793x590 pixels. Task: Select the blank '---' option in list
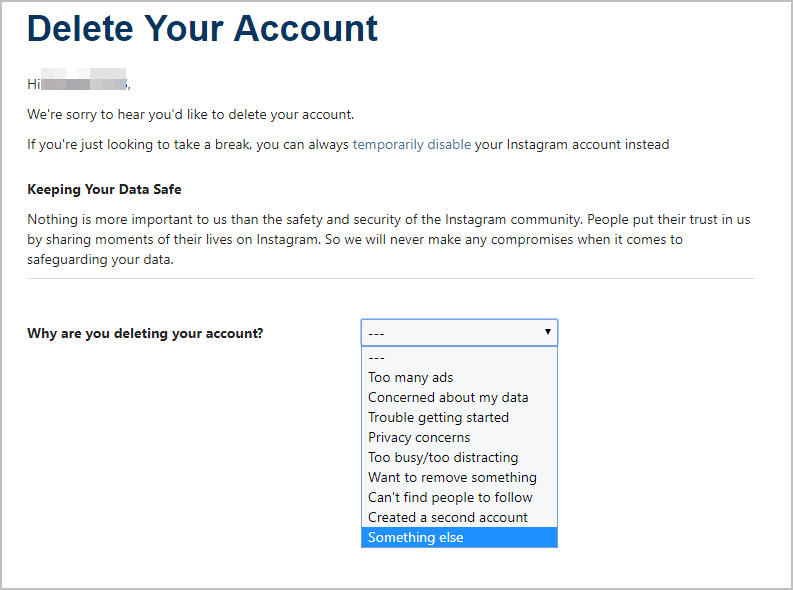point(459,357)
